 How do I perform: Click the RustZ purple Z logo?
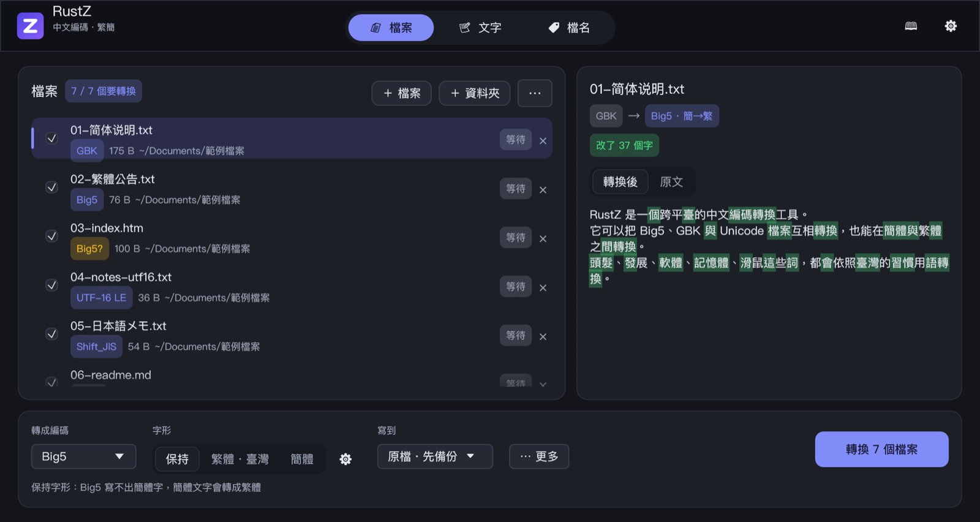(x=30, y=26)
